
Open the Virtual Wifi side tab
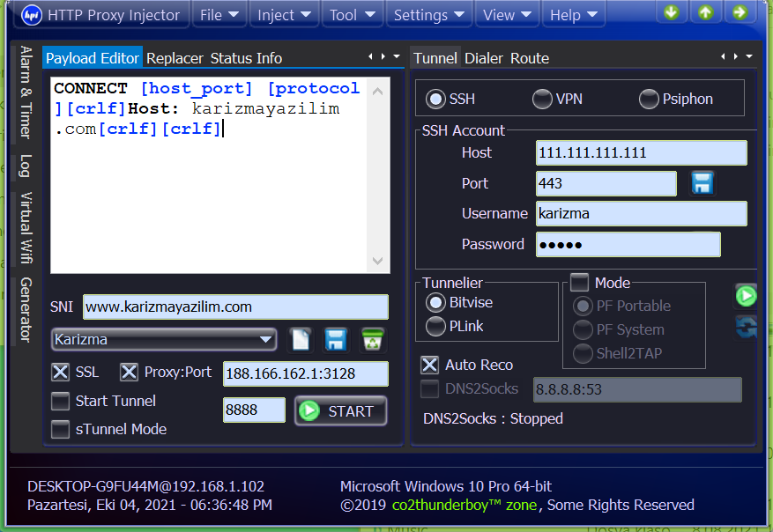pyautogui.click(x=26, y=227)
